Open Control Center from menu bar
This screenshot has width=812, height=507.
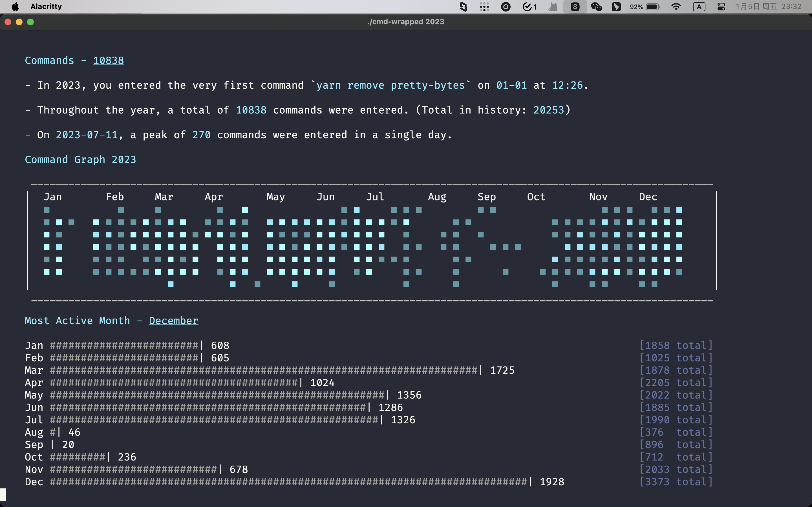point(721,7)
